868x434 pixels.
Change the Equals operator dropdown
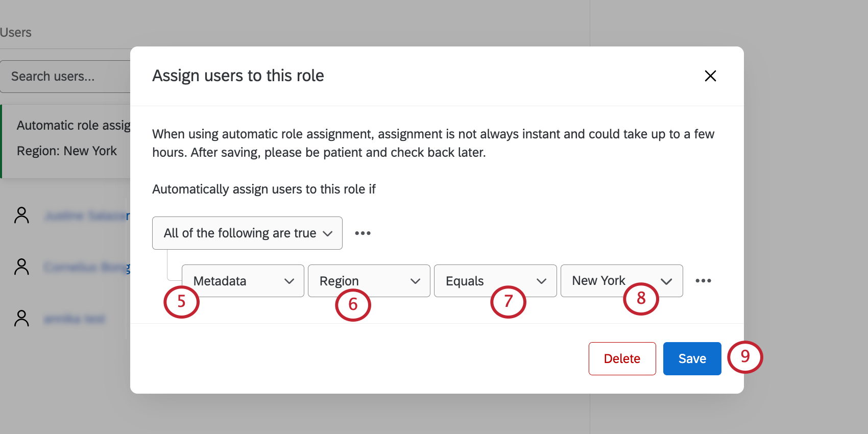point(495,281)
